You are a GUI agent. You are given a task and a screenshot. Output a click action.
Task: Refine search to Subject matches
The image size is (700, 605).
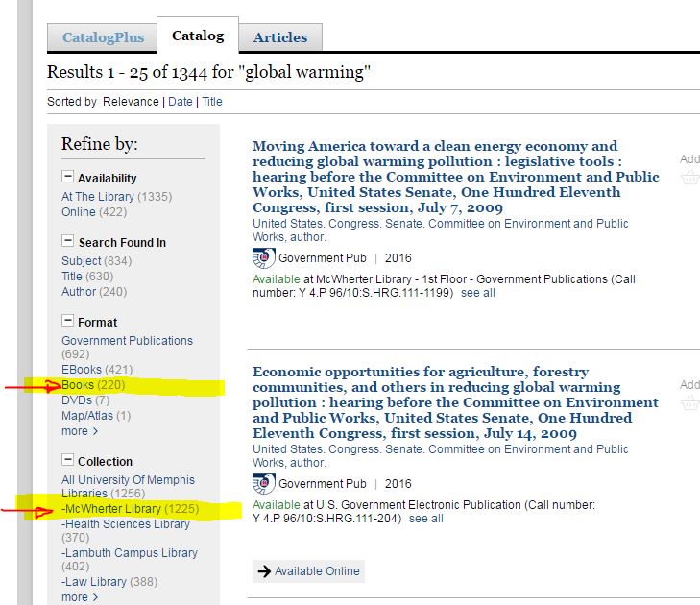96,261
